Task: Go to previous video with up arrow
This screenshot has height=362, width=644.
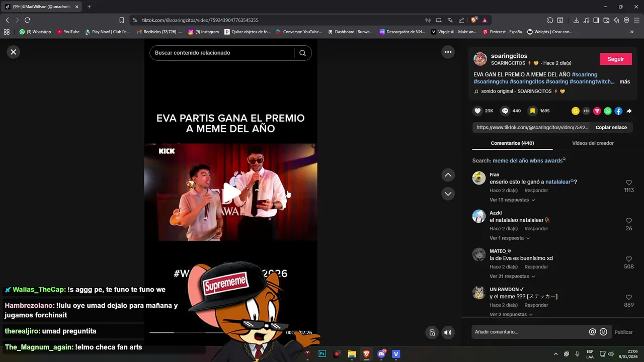Action: point(448,175)
